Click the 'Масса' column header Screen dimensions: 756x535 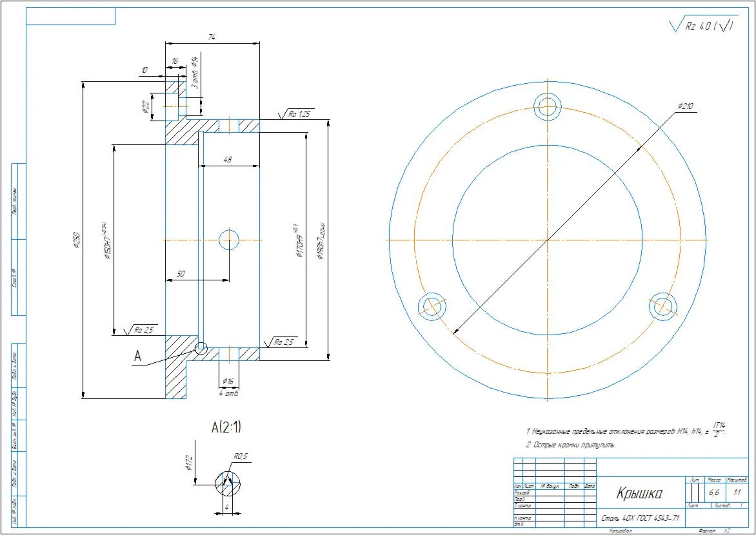pyautogui.click(x=713, y=480)
